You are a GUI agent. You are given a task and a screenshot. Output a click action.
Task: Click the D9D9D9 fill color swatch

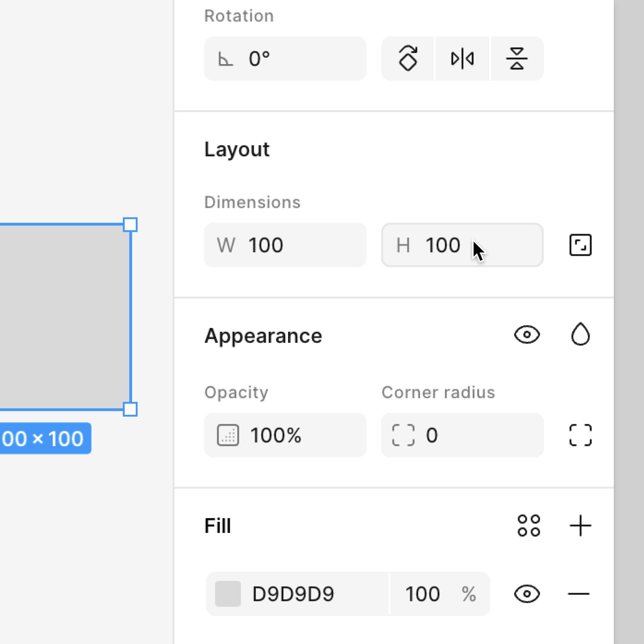228,594
